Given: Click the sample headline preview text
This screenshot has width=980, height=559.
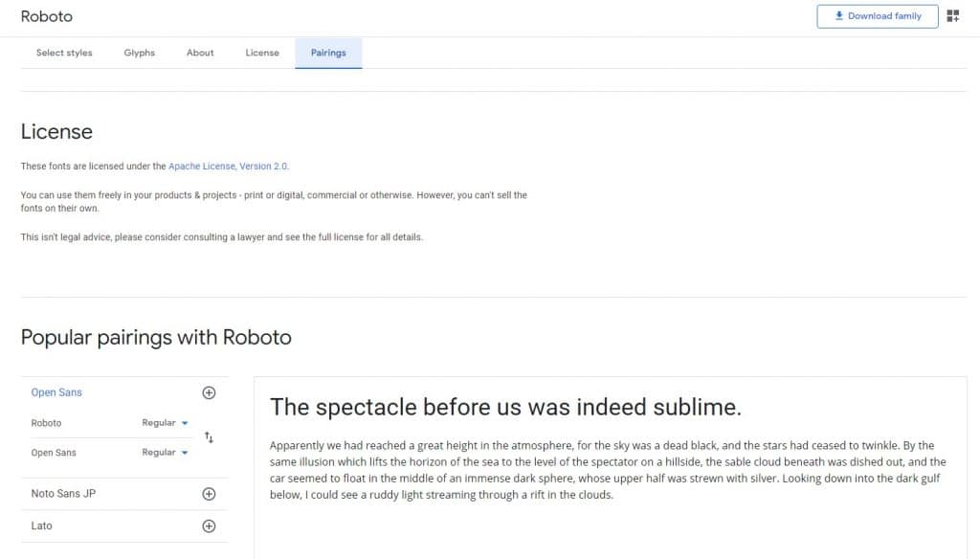Looking at the screenshot, I should (x=505, y=407).
